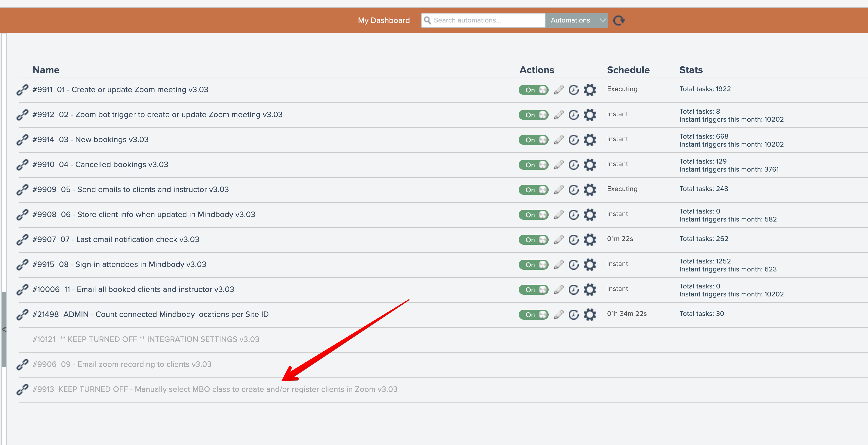Turn off the #9910 Cancelled bookings switch
This screenshot has width=868, height=445.
click(x=533, y=165)
